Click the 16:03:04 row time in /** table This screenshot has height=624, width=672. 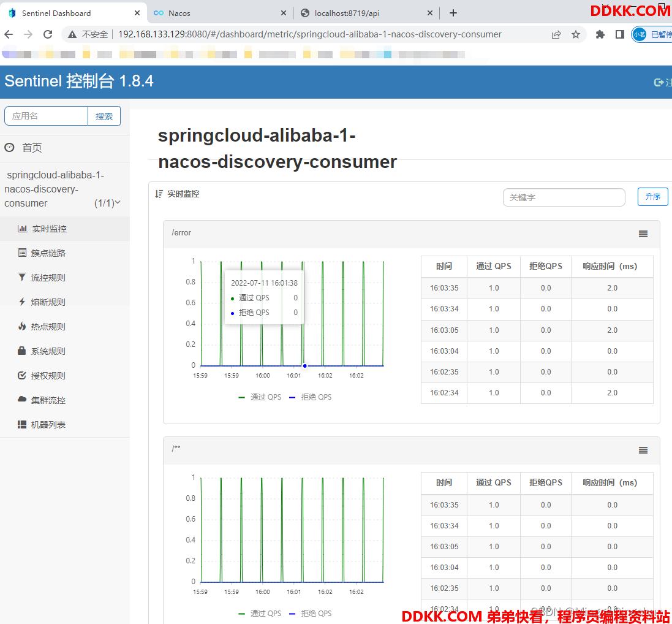(x=445, y=568)
